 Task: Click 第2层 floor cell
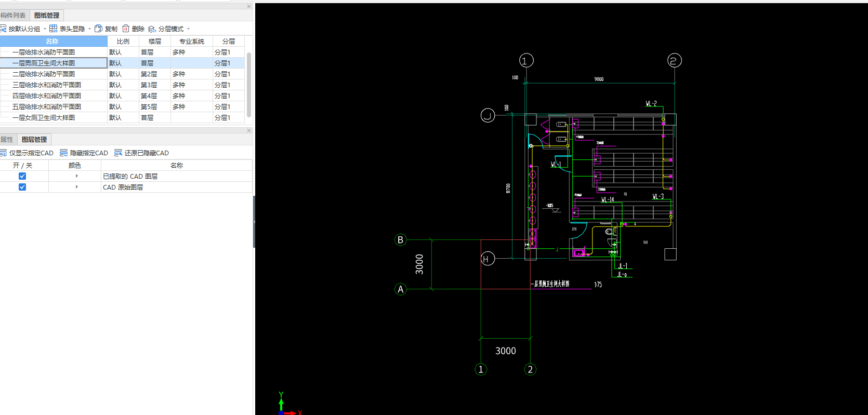pos(155,74)
